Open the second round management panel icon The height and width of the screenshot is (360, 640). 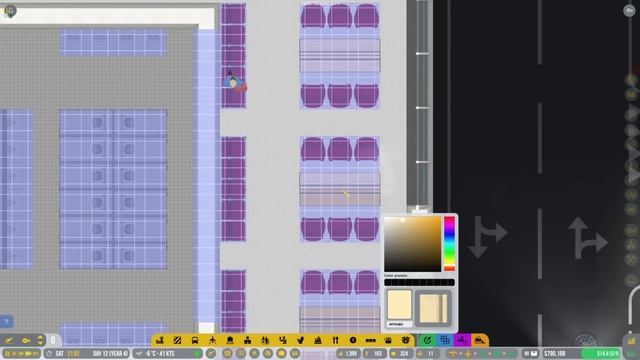pos(241,353)
